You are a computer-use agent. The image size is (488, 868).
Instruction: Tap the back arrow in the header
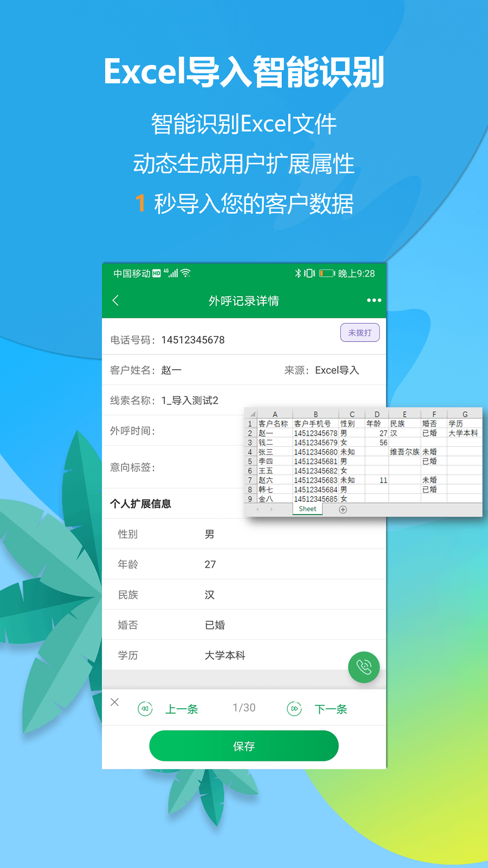[x=116, y=301]
